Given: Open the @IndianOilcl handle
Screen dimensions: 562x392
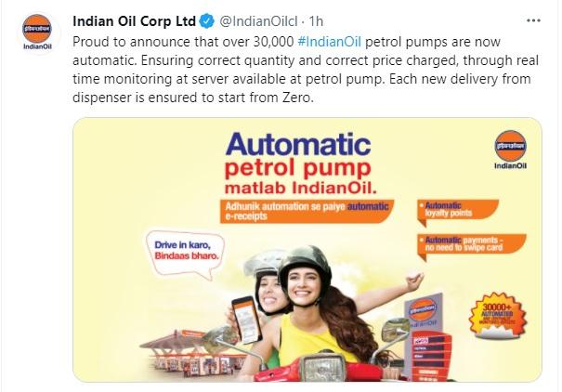Looking at the screenshot, I should 258,21.
